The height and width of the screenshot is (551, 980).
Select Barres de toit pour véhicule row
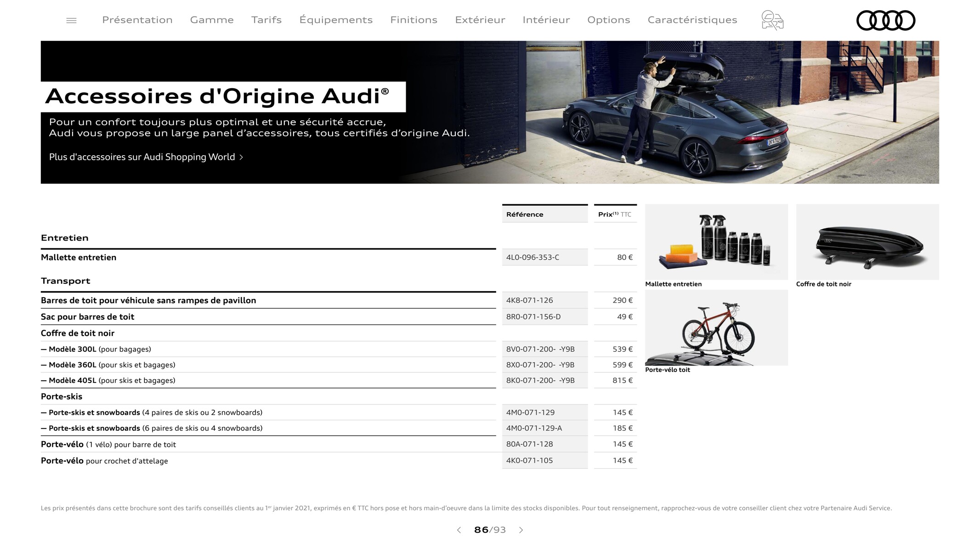pos(268,300)
